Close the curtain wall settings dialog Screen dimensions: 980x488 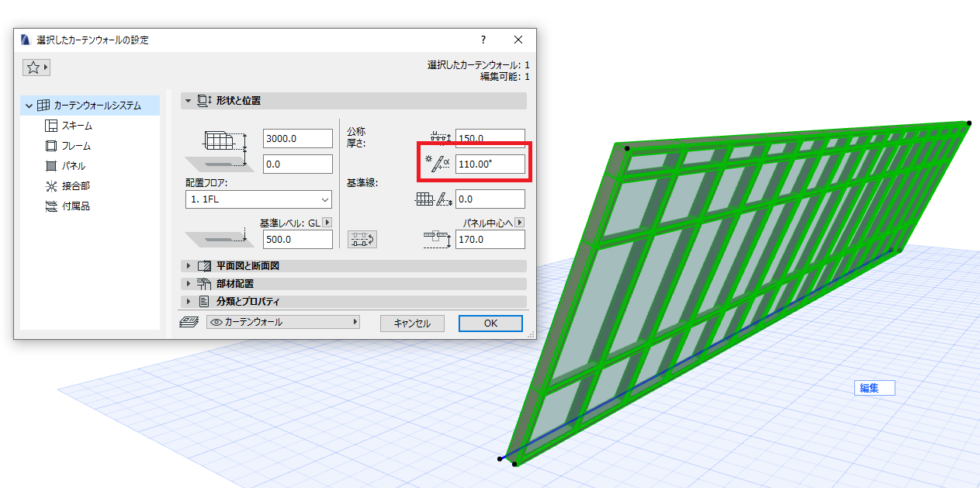(x=518, y=40)
